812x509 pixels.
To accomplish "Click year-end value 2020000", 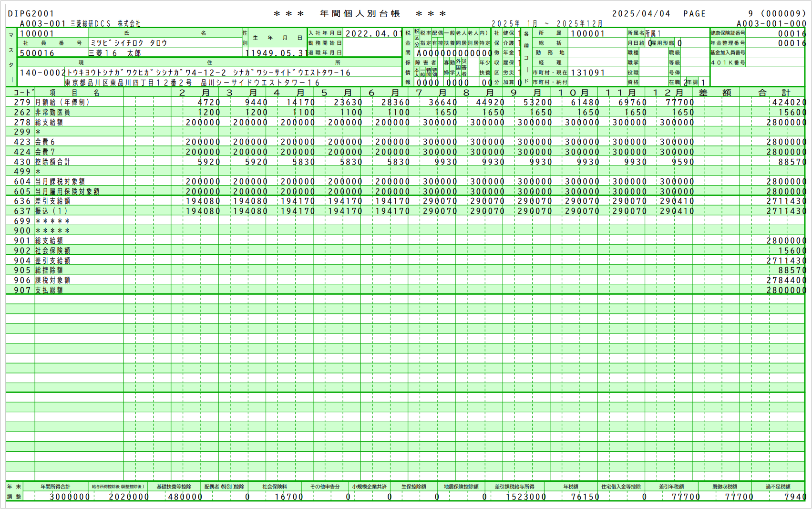I will pos(129,497).
